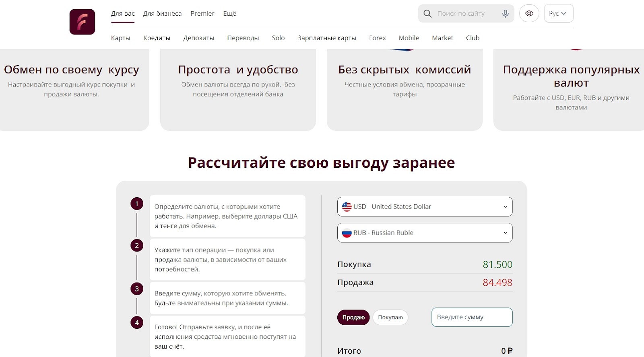
Task: Toggle accessibility eye view mode
Action: tap(529, 14)
